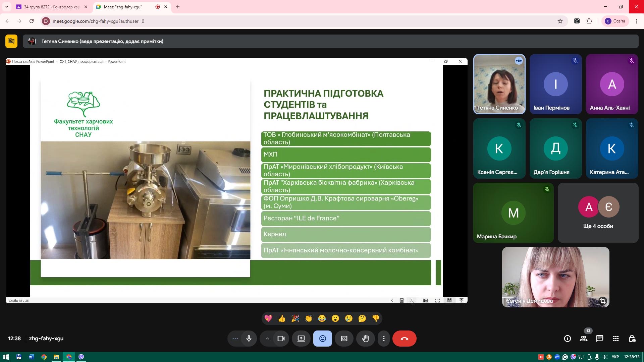Open the new tab button
644x362 pixels.
[x=178, y=7]
